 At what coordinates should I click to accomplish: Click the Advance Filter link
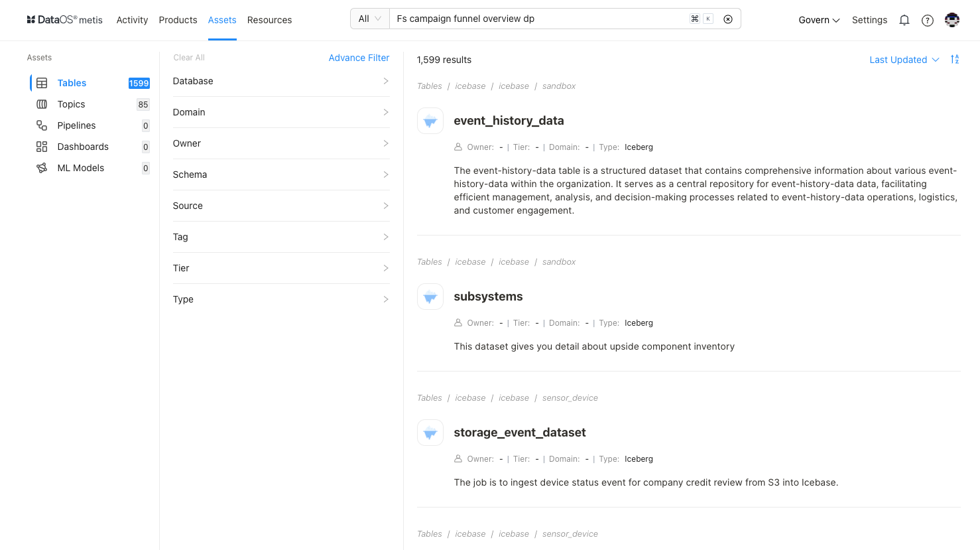pyautogui.click(x=359, y=58)
